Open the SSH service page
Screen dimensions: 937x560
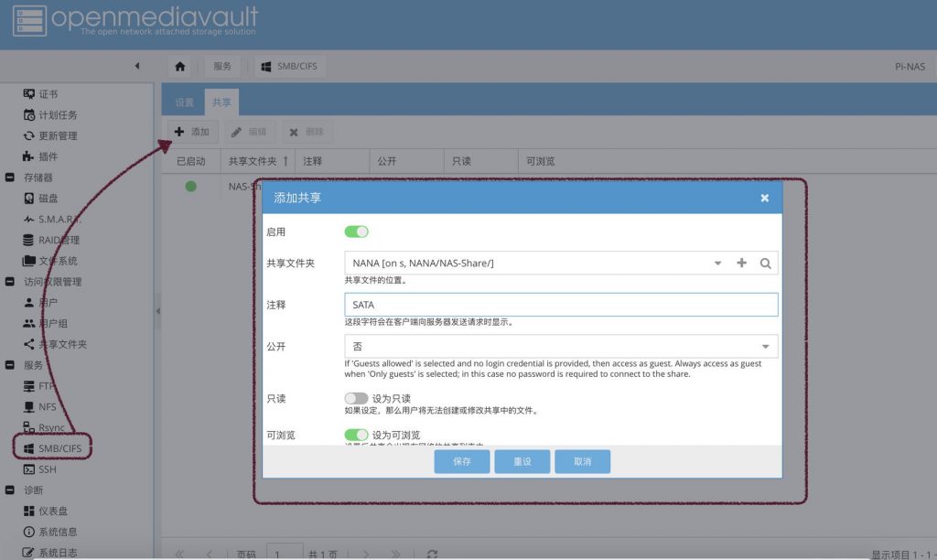coord(40,469)
